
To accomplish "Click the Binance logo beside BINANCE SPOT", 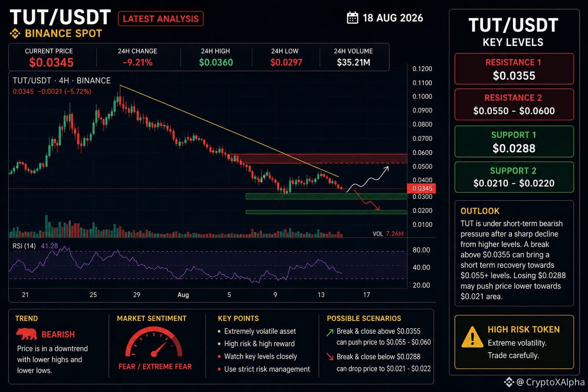I will click(x=15, y=34).
